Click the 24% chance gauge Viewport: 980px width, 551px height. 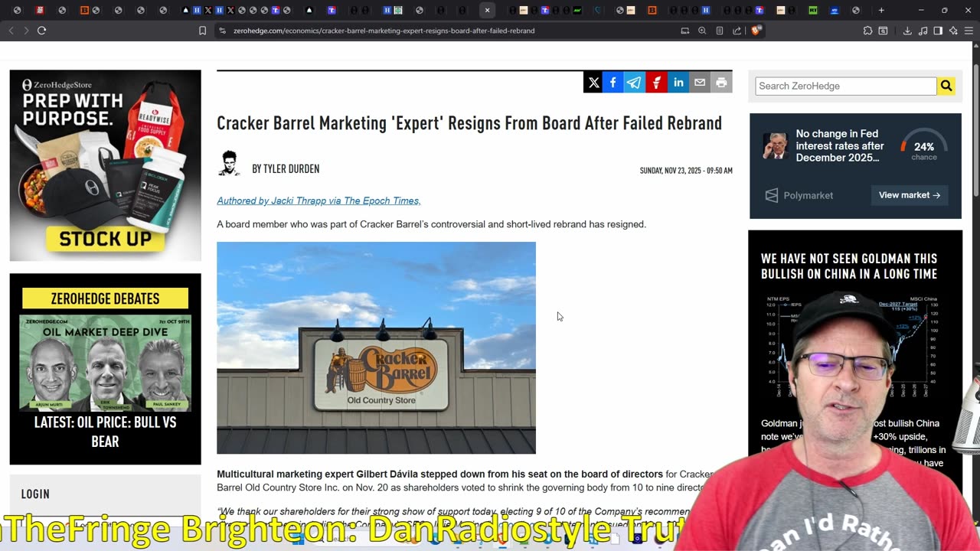pyautogui.click(x=924, y=145)
